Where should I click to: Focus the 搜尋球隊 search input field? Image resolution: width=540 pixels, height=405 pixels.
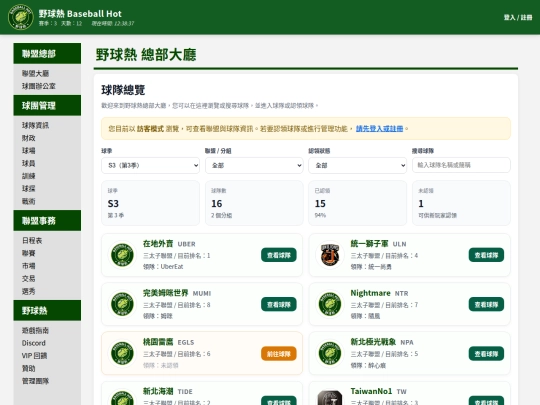tap(461, 165)
